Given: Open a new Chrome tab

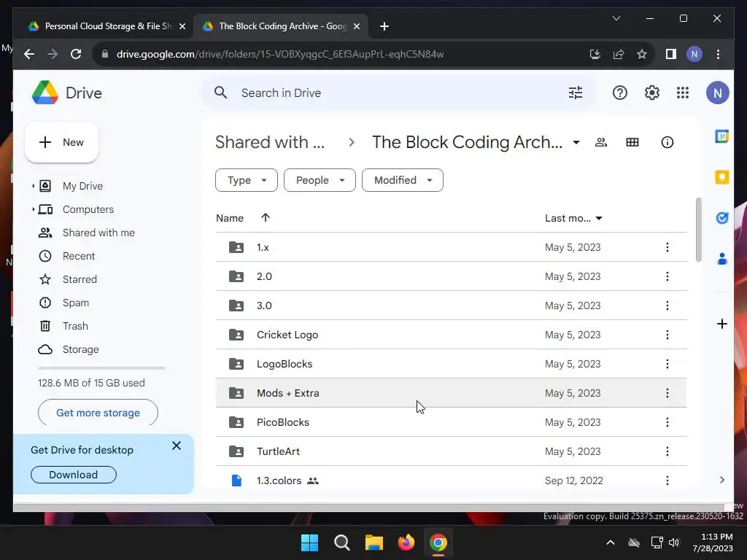Looking at the screenshot, I should click(x=384, y=26).
